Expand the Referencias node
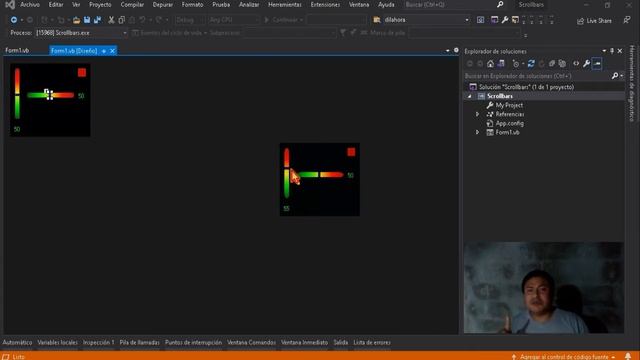Screen dimensions: 640x360 pos(477,114)
